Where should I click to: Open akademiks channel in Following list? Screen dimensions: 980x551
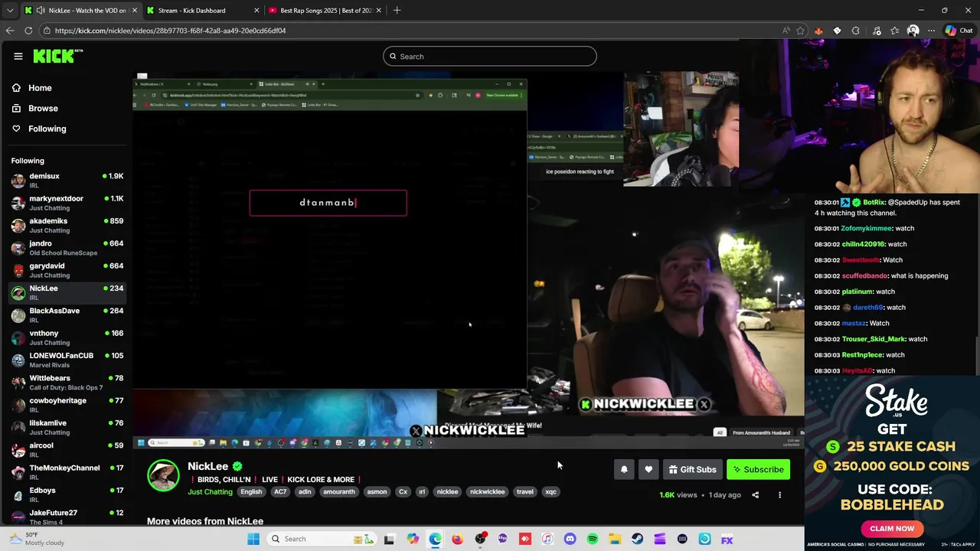click(x=67, y=225)
